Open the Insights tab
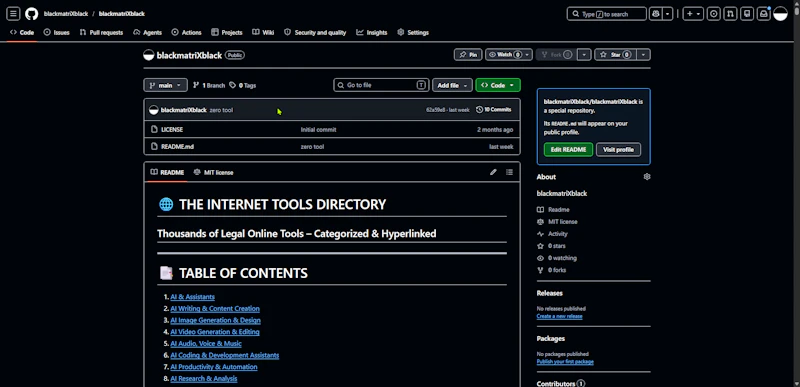Viewport: 800px width, 387px height. click(372, 32)
